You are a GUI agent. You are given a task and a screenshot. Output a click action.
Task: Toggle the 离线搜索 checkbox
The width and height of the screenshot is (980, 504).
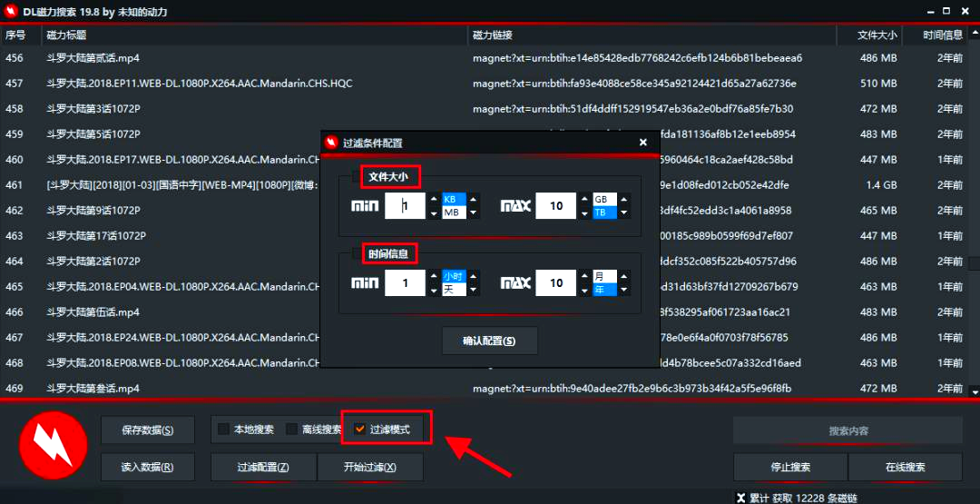pyautogui.click(x=292, y=430)
